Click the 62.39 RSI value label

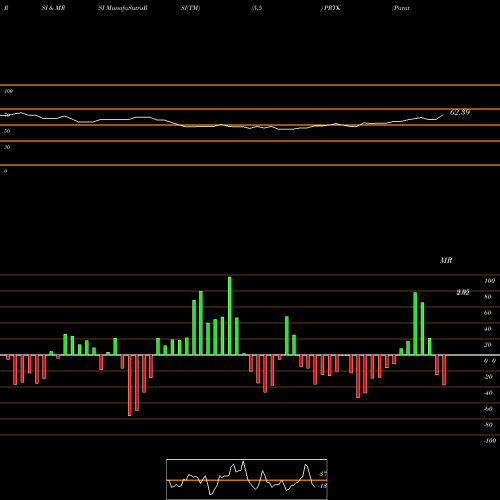point(460,112)
